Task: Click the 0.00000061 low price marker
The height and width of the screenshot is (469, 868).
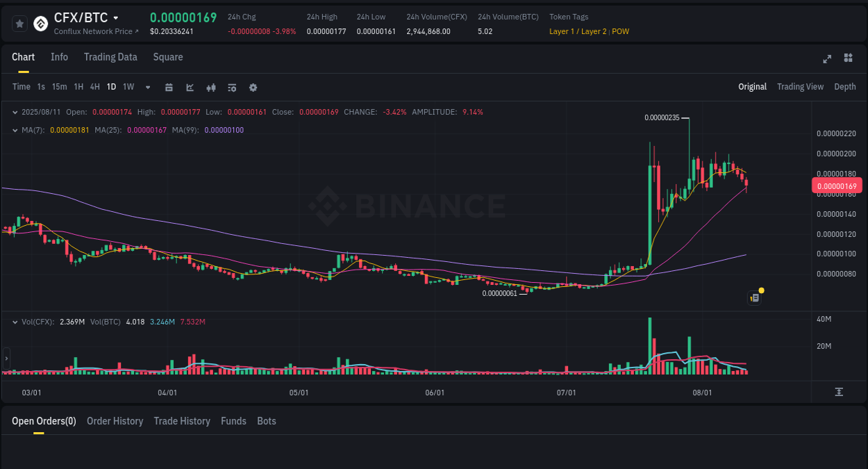Action: pyautogui.click(x=500, y=293)
